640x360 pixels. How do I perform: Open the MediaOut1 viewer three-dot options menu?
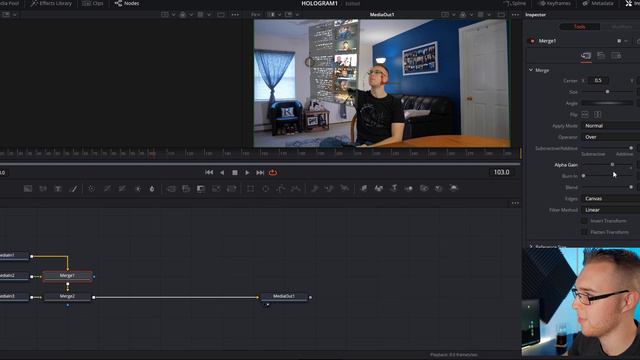click(x=515, y=15)
